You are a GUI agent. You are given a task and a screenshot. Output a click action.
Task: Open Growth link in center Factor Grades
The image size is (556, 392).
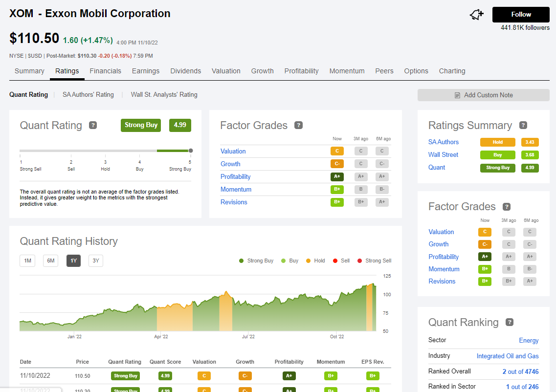(230, 164)
